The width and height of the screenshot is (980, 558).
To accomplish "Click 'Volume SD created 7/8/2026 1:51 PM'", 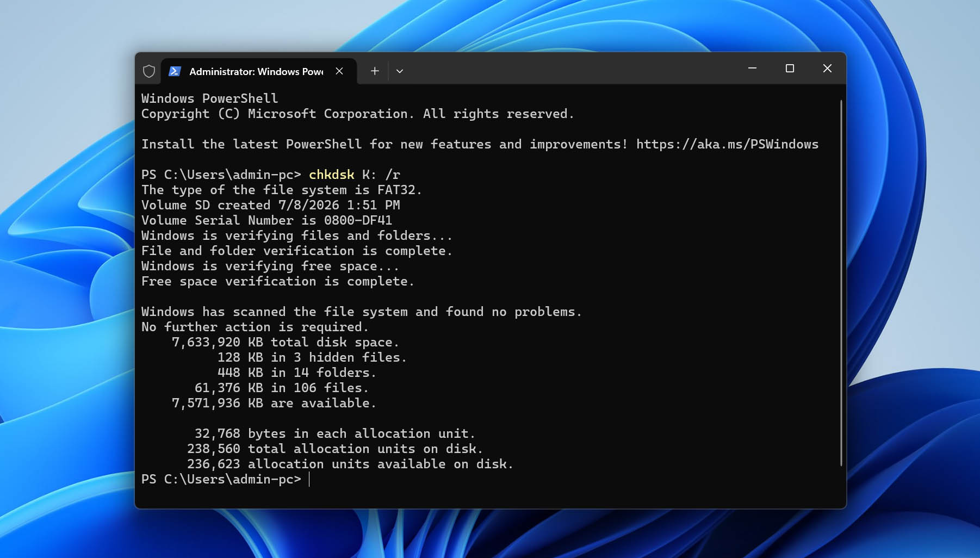I will pyautogui.click(x=271, y=205).
